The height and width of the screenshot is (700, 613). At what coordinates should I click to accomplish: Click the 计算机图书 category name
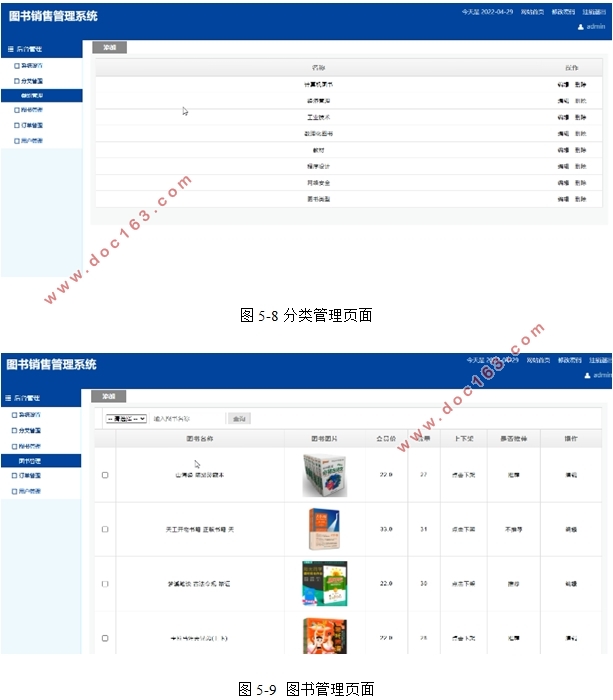click(x=318, y=84)
